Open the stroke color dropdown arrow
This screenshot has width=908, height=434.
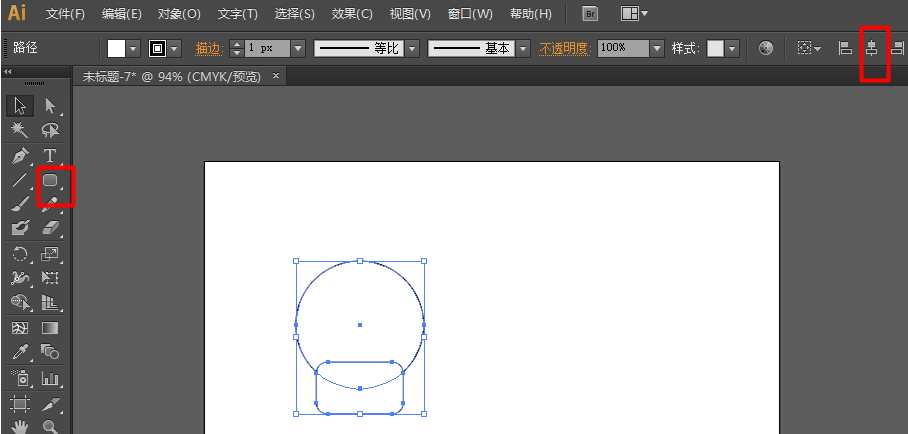tap(174, 49)
